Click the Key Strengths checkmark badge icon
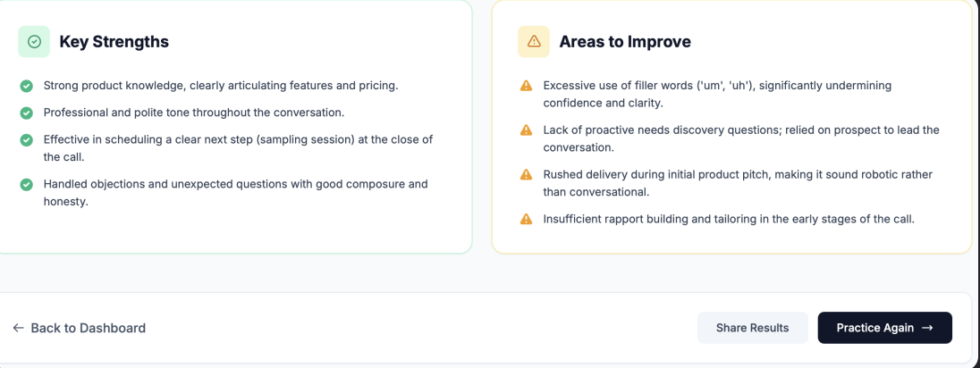This screenshot has width=980, height=368. (34, 41)
